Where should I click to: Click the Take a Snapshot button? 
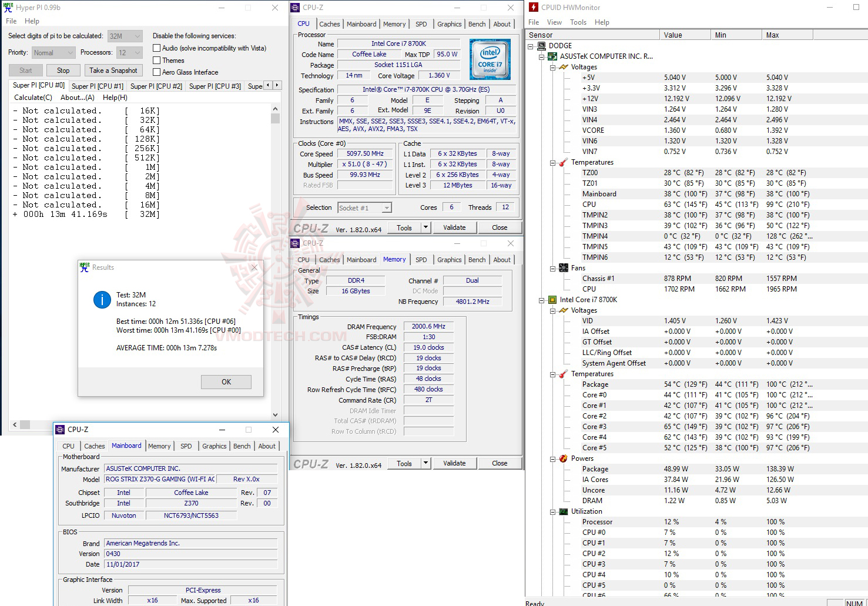(x=113, y=70)
